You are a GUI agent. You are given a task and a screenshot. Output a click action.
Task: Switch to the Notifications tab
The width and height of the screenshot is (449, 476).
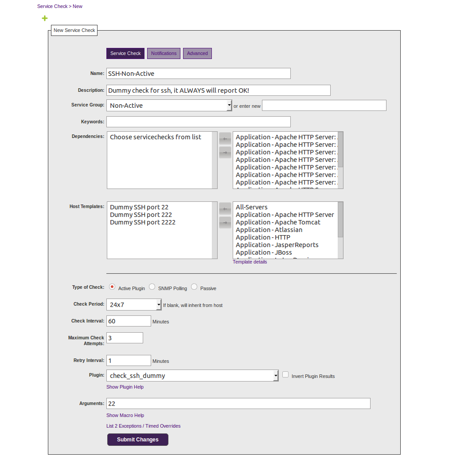(x=164, y=53)
